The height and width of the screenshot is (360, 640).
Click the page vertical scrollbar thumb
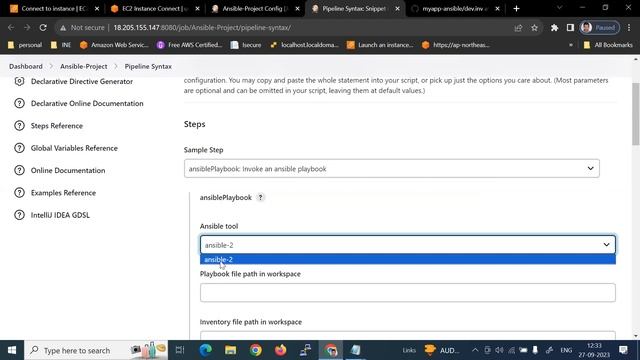636,114
